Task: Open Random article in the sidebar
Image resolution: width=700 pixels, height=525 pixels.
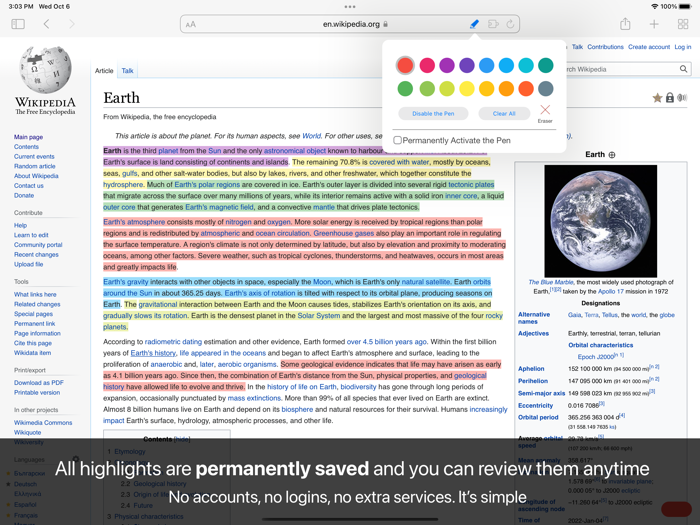Action: [35, 166]
